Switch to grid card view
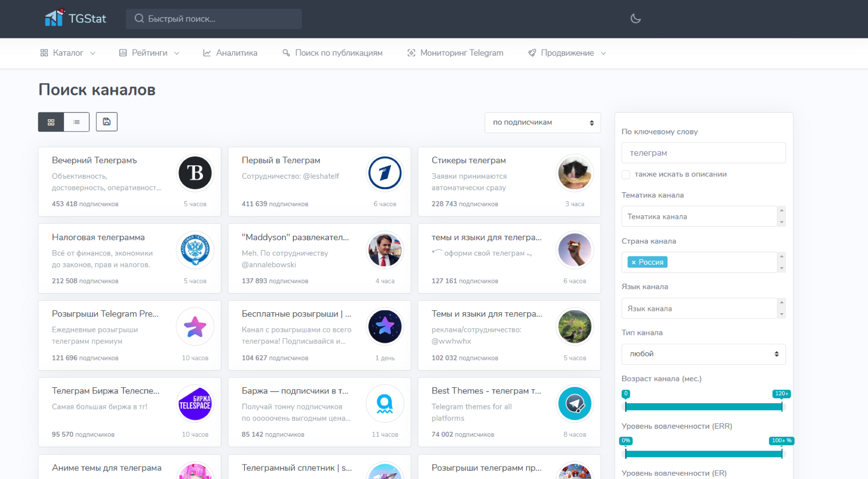 (x=51, y=122)
